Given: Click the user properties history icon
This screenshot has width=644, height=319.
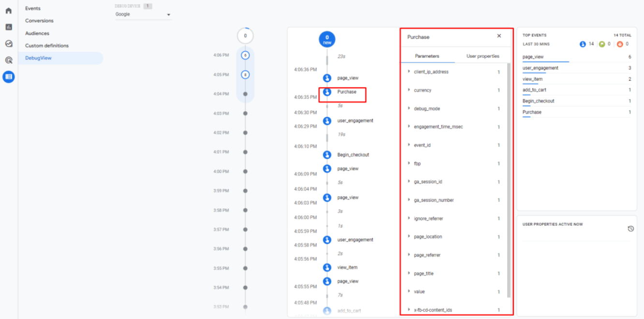Looking at the screenshot, I should tap(630, 228).
